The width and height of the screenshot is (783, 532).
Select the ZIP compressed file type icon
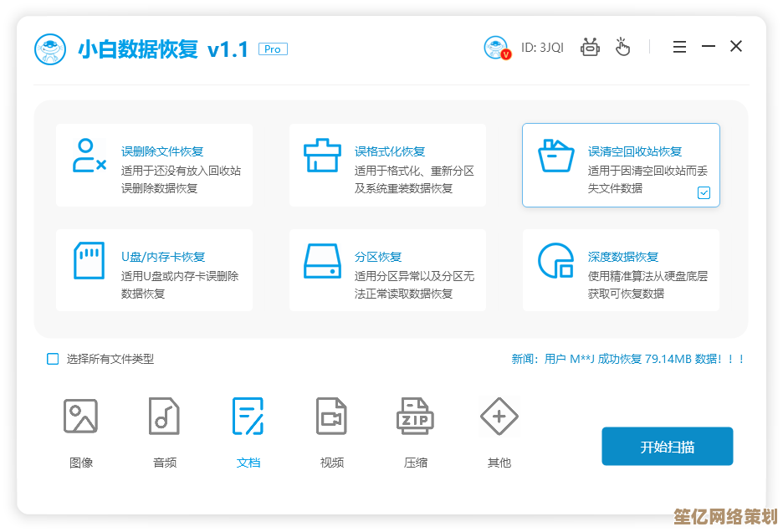(416, 417)
